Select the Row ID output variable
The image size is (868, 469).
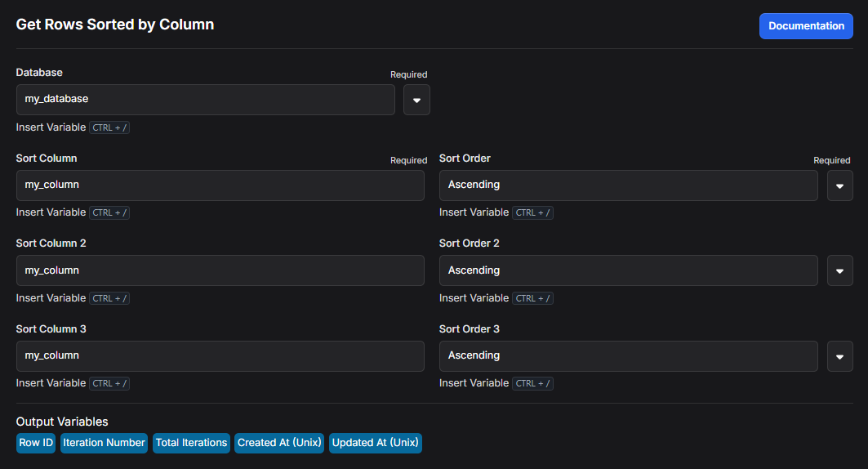36,443
